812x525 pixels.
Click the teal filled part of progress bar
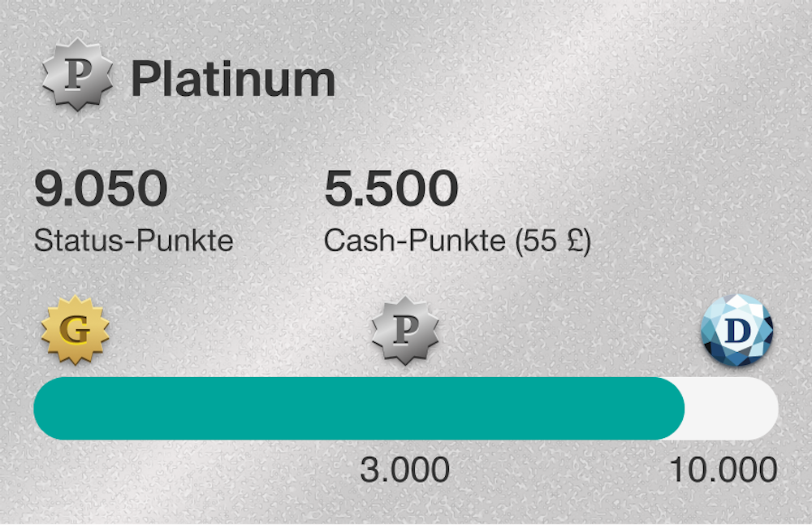point(357,408)
